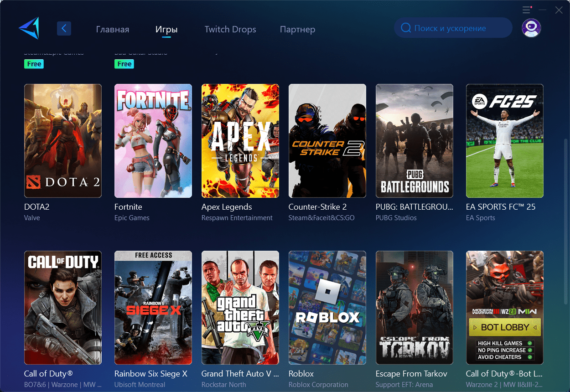The height and width of the screenshot is (392, 570).
Task: Select the Rainbow Six Siege X cover
Action: [153, 308]
